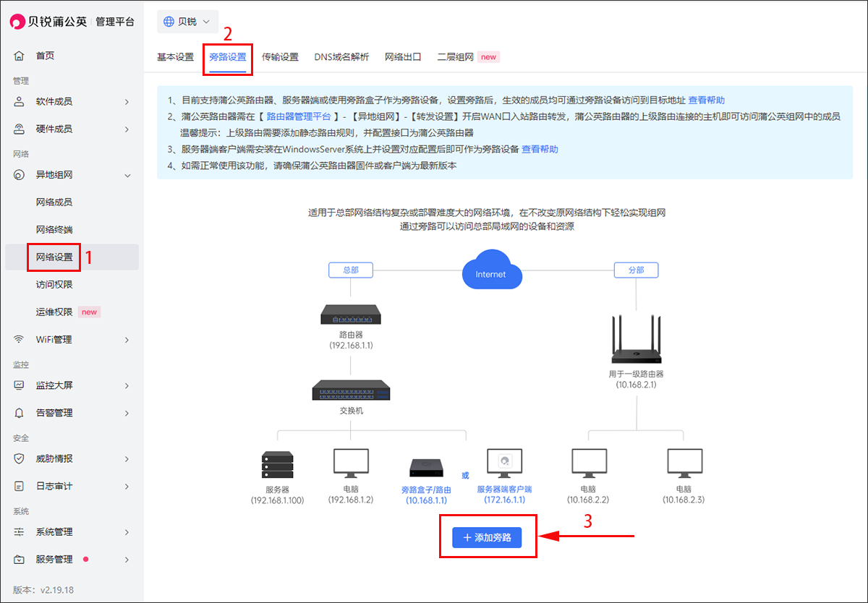Open the 路由器管理平台 link

tap(298, 116)
